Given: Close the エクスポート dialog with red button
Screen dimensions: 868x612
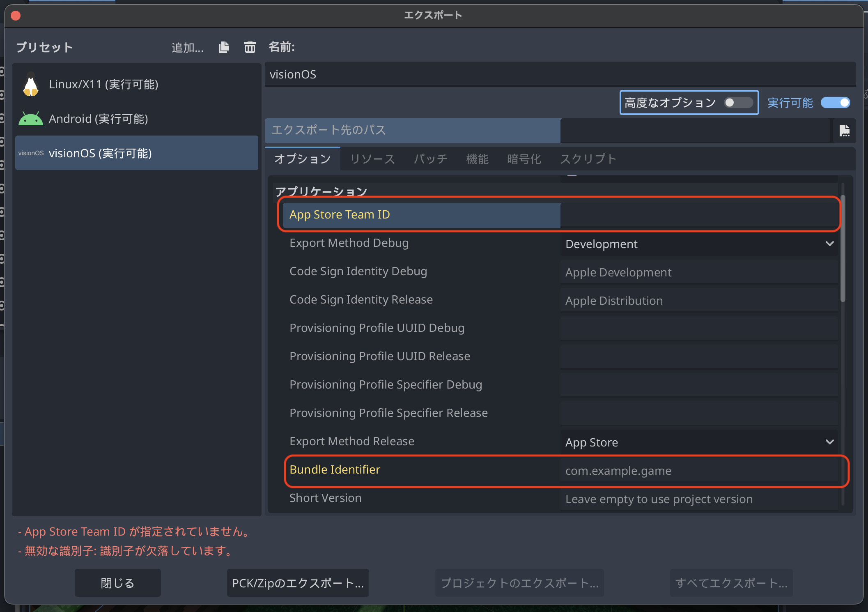Looking at the screenshot, I should click(16, 16).
